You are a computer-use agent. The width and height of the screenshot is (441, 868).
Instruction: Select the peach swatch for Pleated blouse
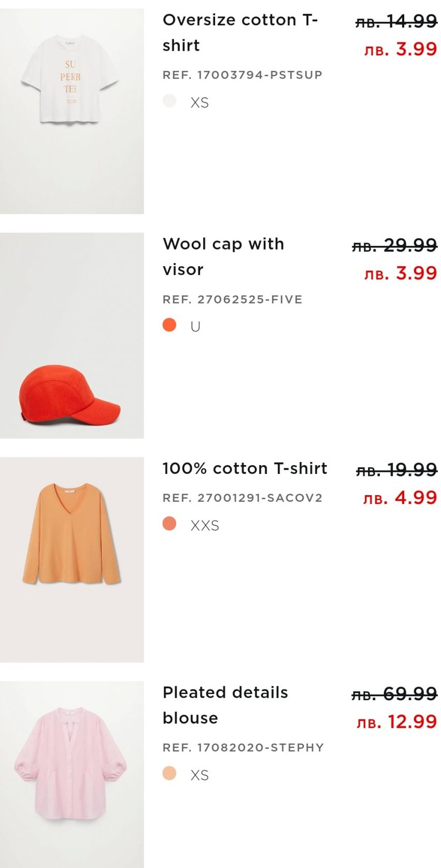[169, 773]
